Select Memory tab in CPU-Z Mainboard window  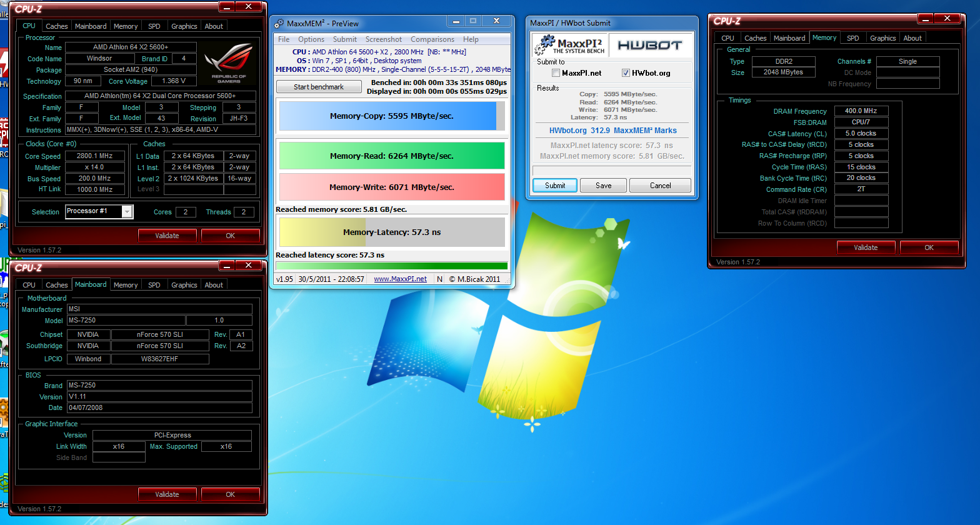(x=126, y=285)
